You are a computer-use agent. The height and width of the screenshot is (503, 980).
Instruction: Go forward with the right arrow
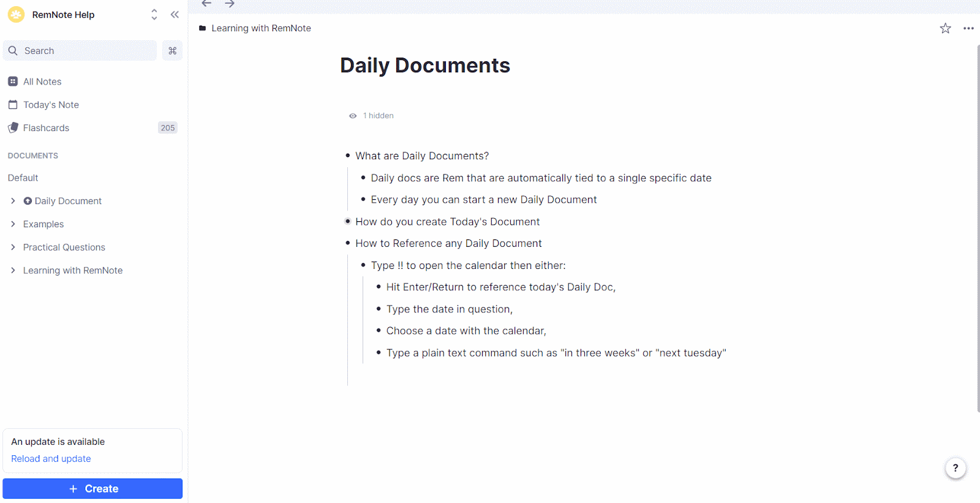click(x=230, y=4)
